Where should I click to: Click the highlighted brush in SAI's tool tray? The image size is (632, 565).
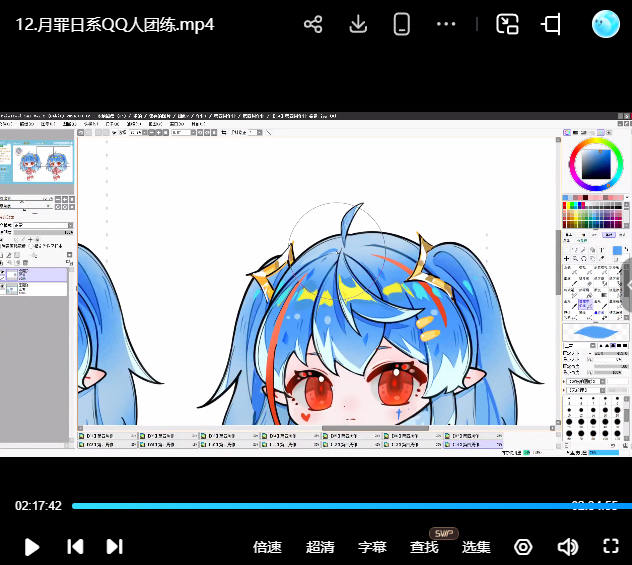[x=585, y=305]
